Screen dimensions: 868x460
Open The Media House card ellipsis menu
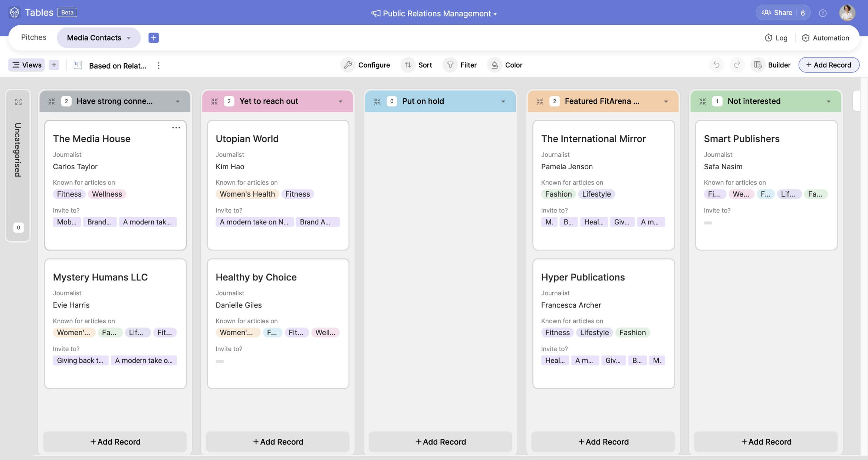point(176,128)
